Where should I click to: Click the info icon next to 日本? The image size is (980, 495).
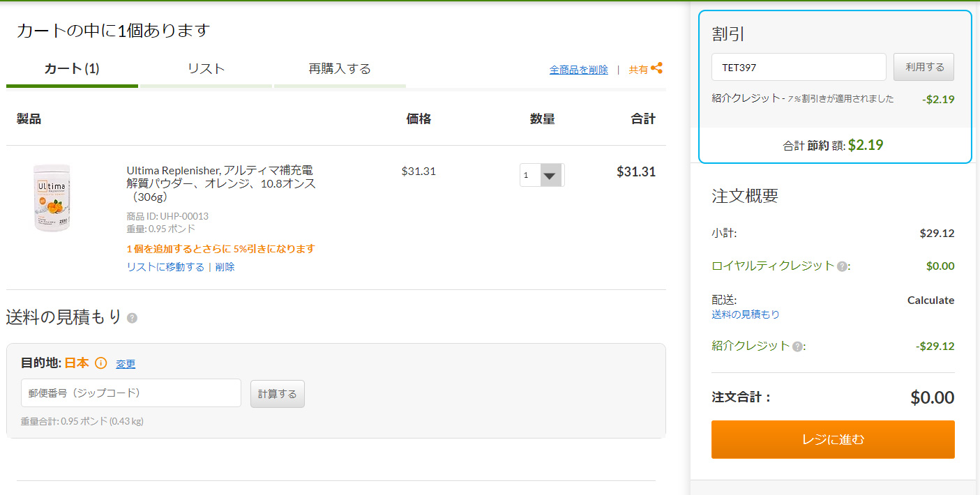[101, 363]
